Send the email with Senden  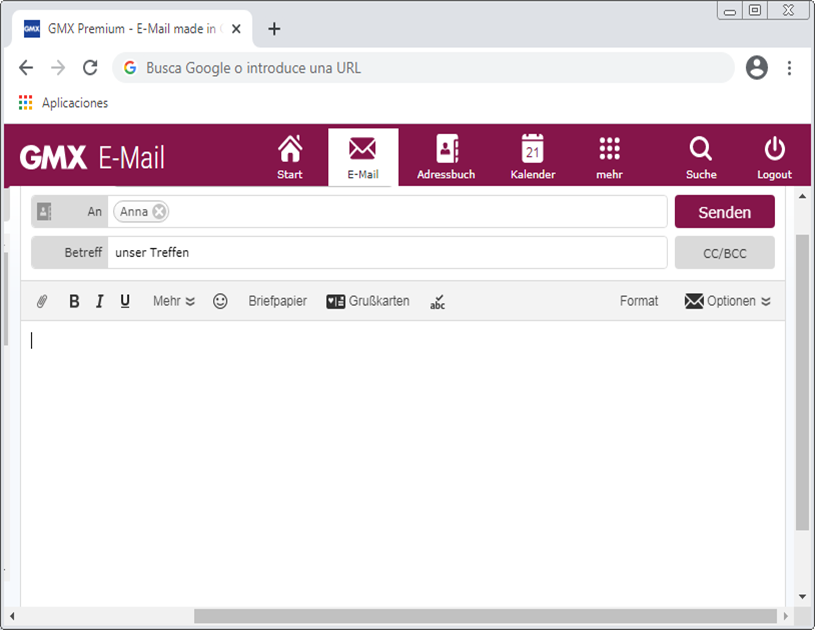point(725,212)
